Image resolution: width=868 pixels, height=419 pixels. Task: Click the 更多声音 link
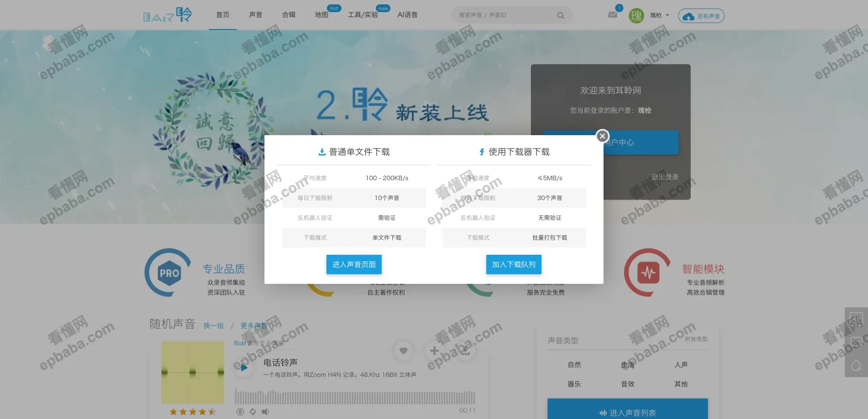pyautogui.click(x=254, y=326)
